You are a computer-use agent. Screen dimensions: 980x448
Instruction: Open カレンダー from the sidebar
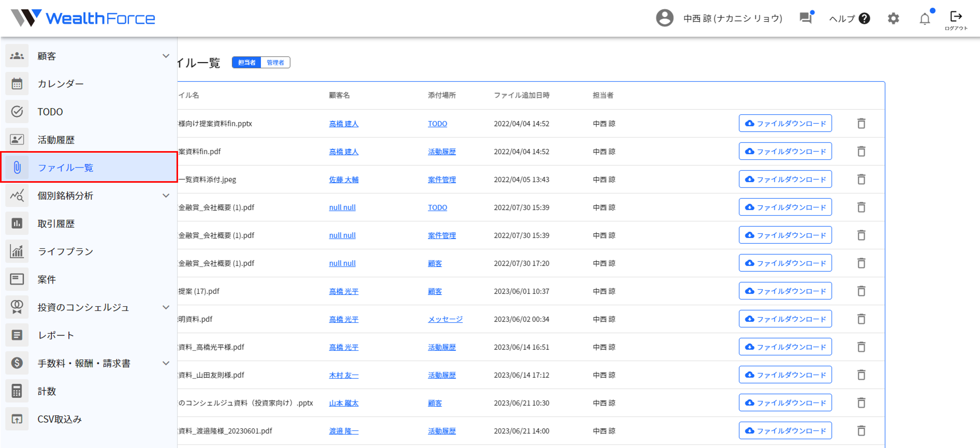[61, 84]
